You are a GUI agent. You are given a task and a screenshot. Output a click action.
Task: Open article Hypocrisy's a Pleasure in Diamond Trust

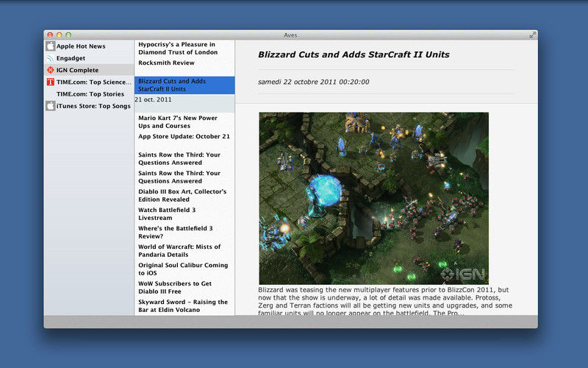point(184,49)
